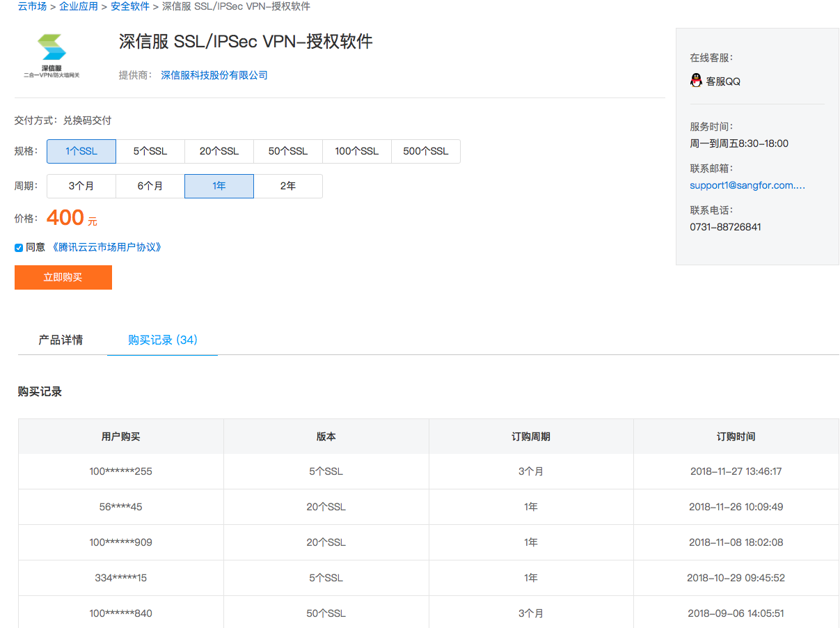Select the 1个SSL specification option
This screenshot has width=840, height=628.
coord(81,151)
